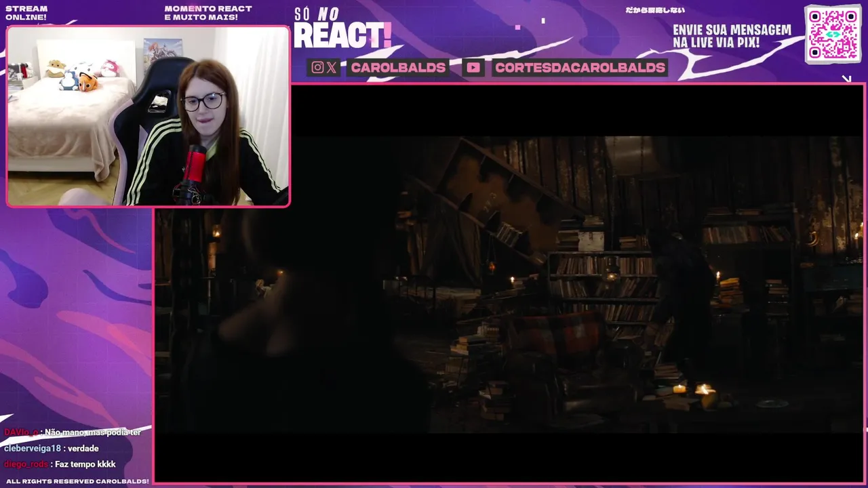868x488 pixels.
Task: Click the CORTESDACAROLBALDS channel label
Action: pyautogui.click(x=580, y=67)
